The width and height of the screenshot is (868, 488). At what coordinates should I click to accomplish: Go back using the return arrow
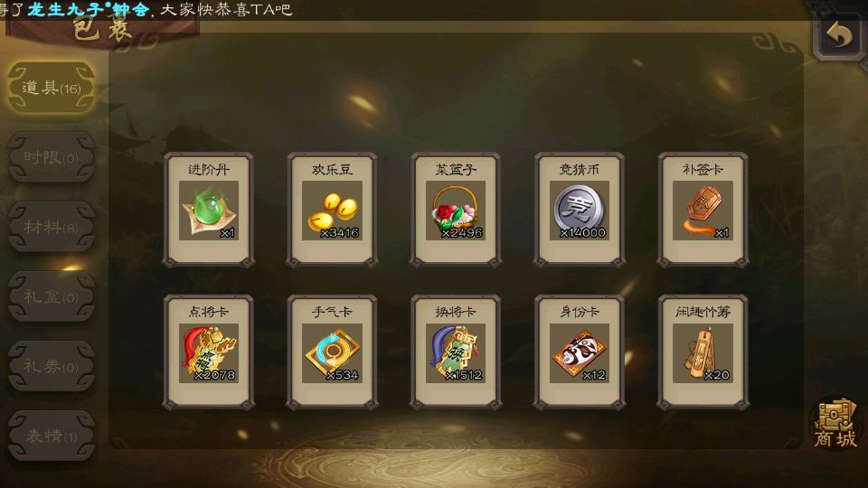coord(840,36)
